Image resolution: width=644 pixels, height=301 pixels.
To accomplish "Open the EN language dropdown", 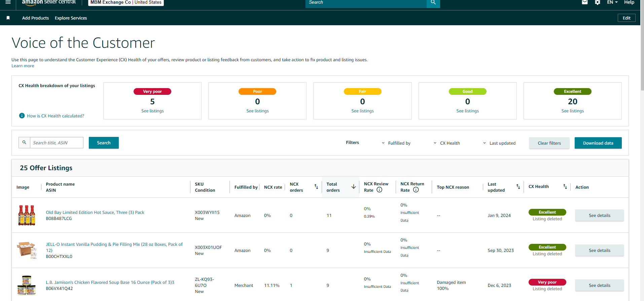I will pos(612,2).
